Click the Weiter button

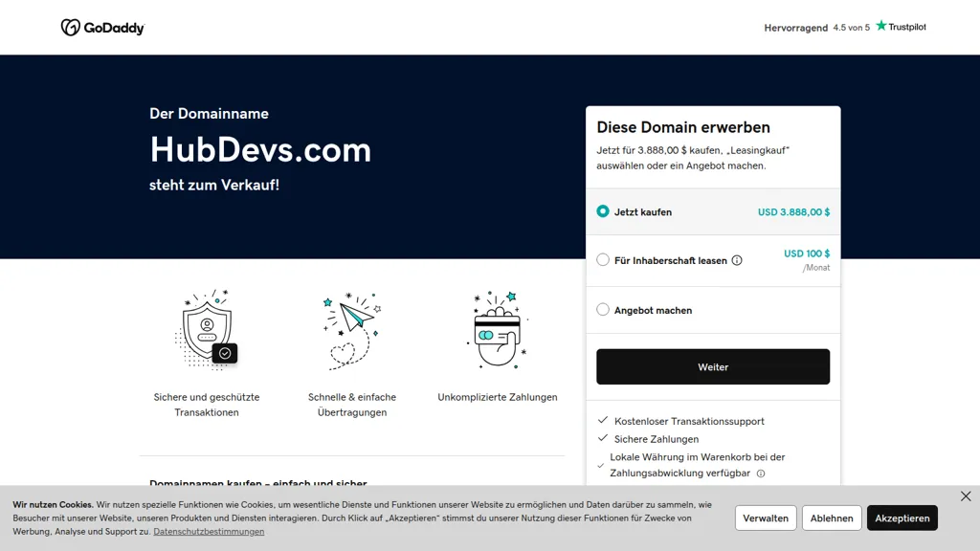[x=712, y=366]
